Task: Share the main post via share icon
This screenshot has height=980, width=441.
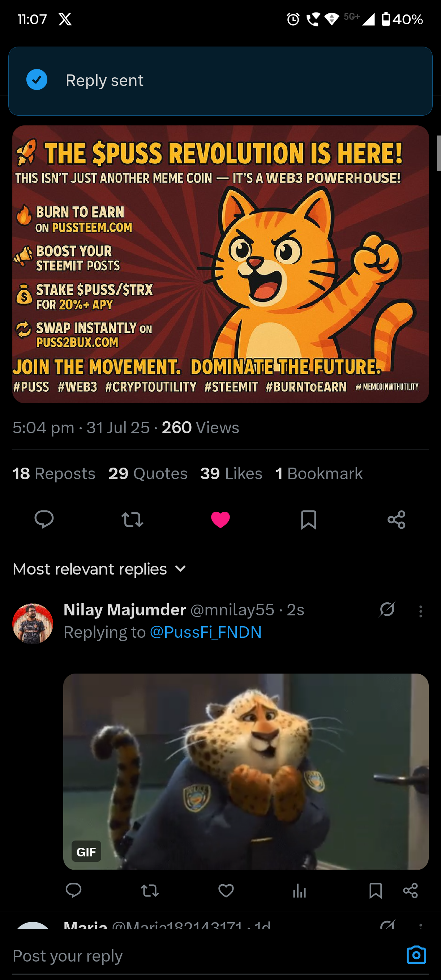Action: pyautogui.click(x=397, y=519)
